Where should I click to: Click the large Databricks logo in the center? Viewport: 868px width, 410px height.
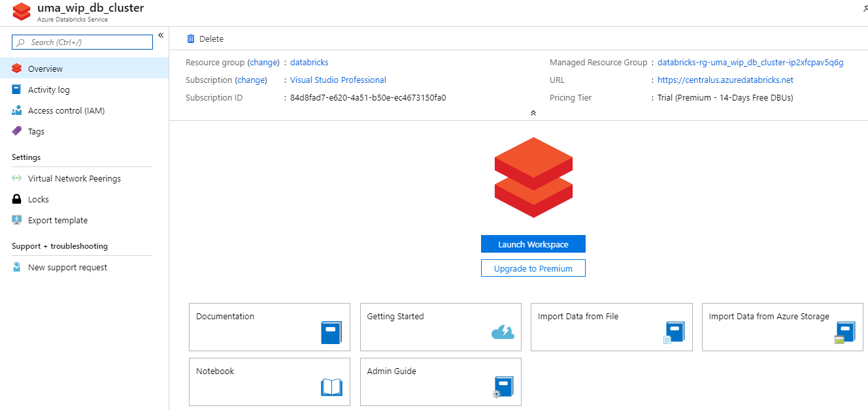pos(533,178)
